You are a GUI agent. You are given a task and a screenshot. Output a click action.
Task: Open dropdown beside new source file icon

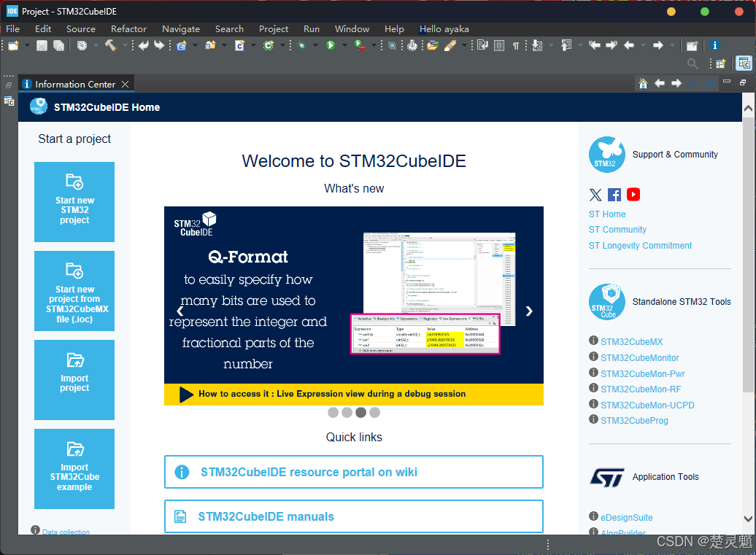(x=253, y=45)
